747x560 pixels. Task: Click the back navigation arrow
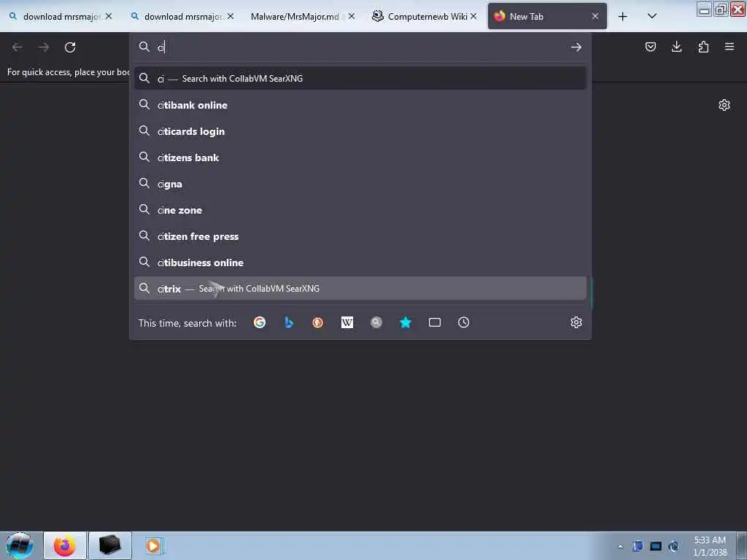coord(18,47)
